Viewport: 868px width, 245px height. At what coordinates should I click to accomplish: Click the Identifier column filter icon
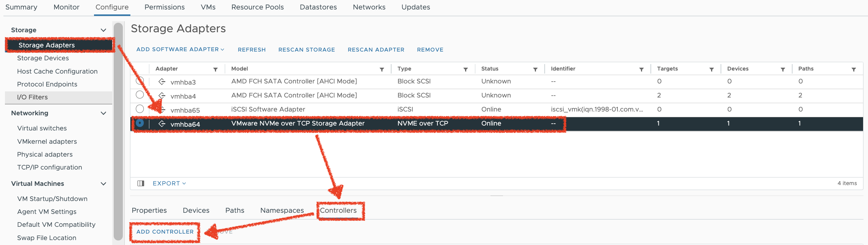coord(641,69)
